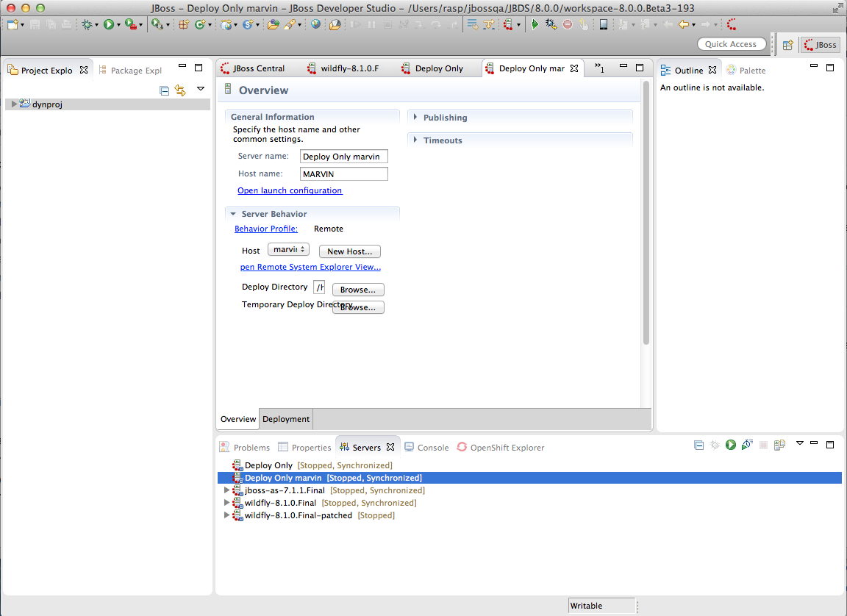Image resolution: width=847 pixels, height=616 pixels.
Task: Expand the dynproj project tree node
Action: coord(14,104)
